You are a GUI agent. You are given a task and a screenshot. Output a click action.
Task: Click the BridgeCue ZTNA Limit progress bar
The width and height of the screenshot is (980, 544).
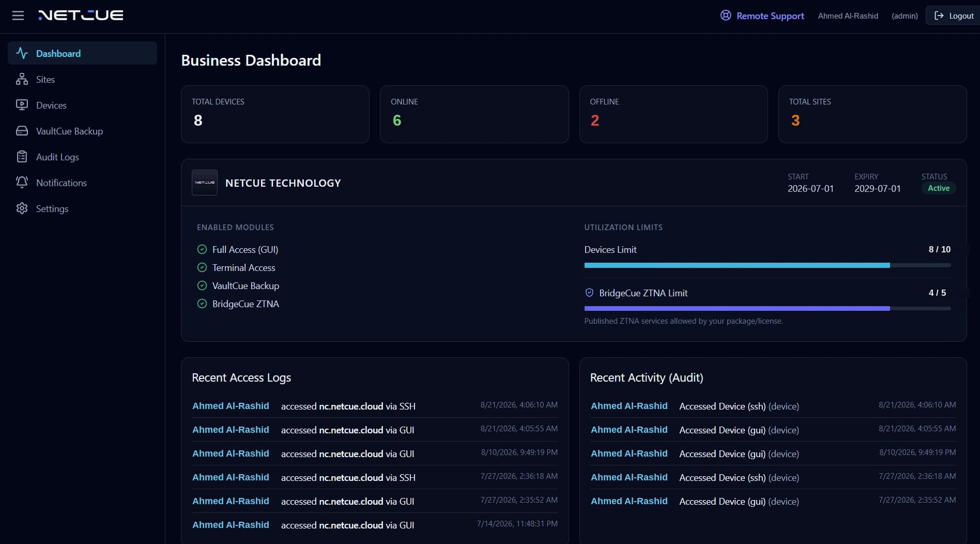[x=768, y=309]
